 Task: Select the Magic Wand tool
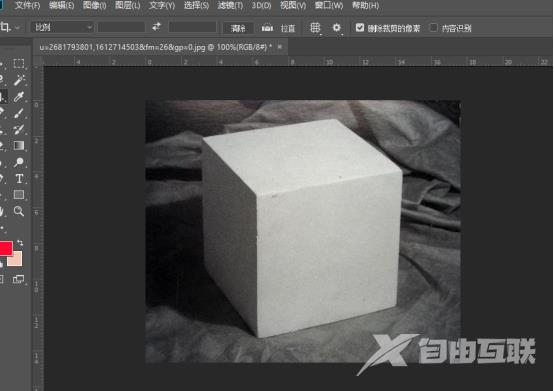[19, 80]
